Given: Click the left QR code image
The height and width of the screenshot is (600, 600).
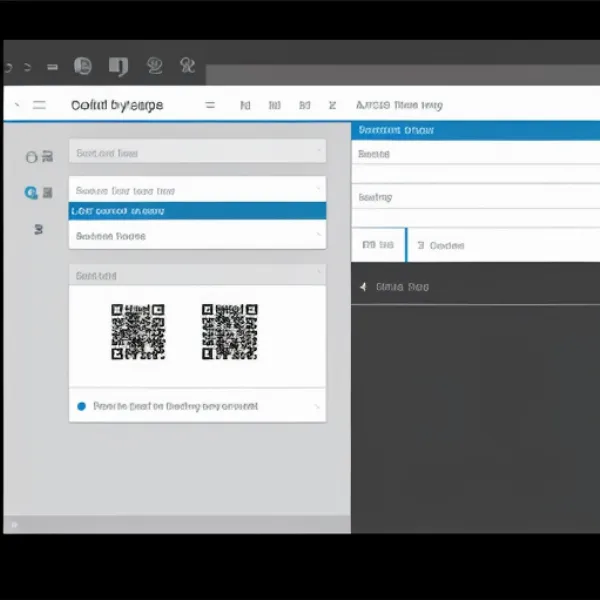Looking at the screenshot, I should (x=138, y=332).
